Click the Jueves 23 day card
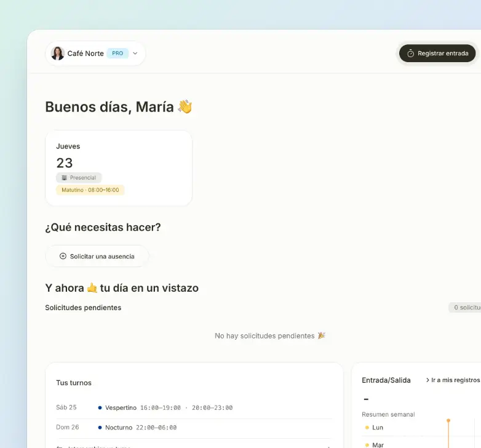This screenshot has height=448, width=481. [119, 168]
